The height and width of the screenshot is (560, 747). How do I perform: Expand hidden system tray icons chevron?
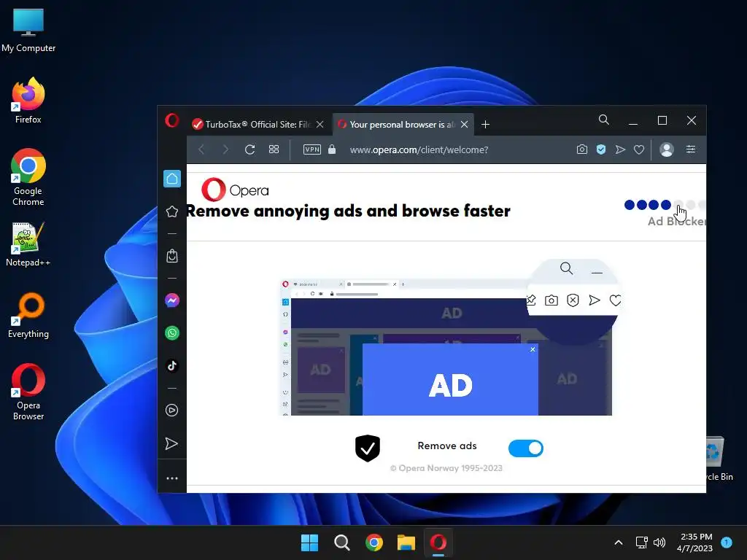coord(619,542)
